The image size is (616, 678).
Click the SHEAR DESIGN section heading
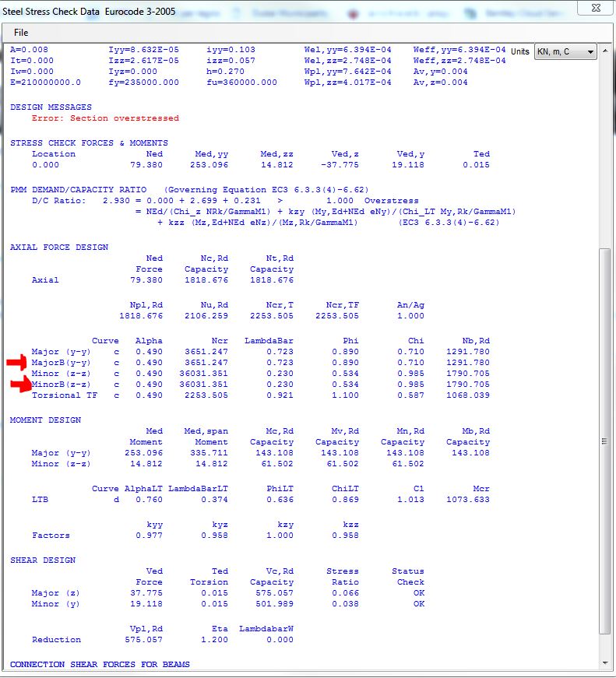pos(43,560)
